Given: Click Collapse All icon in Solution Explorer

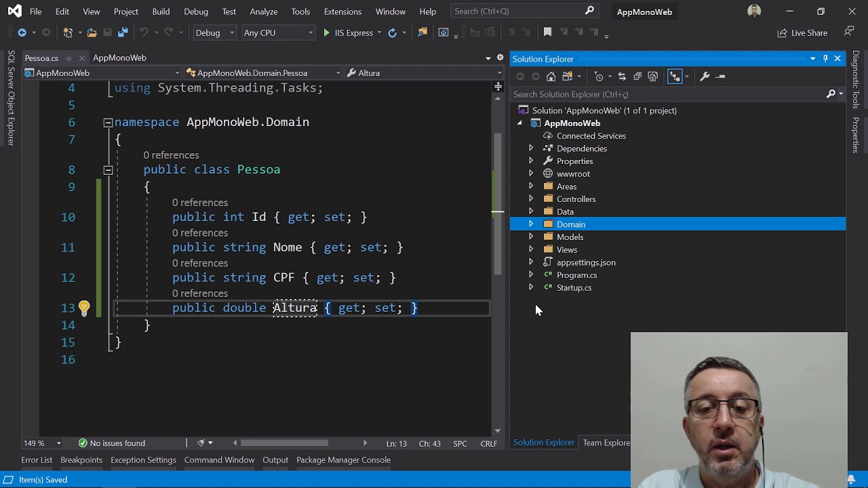Looking at the screenshot, I should click(637, 77).
